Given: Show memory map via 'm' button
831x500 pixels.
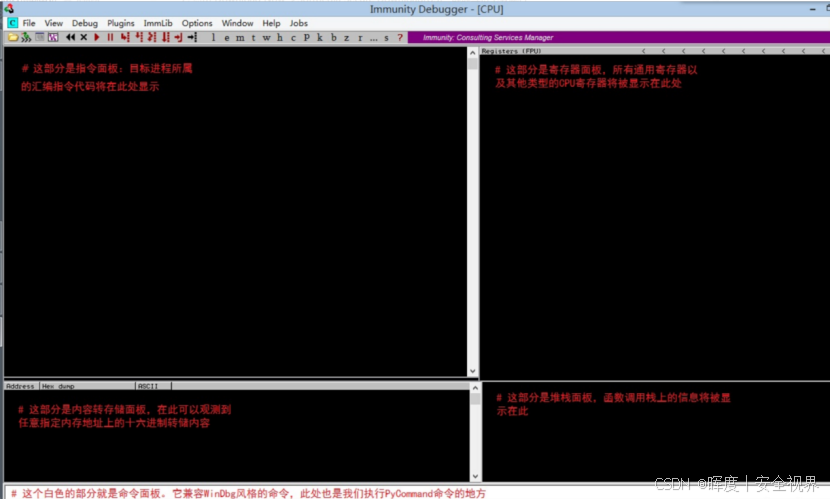Looking at the screenshot, I should pos(240,38).
